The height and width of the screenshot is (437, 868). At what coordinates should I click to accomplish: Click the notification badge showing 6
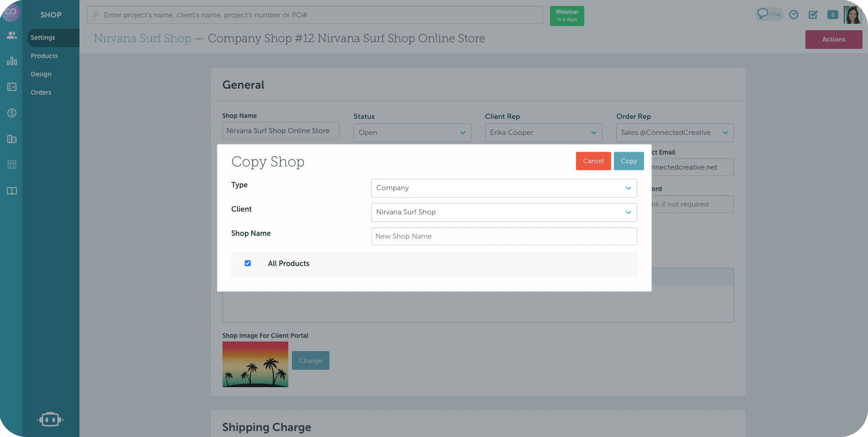(832, 15)
